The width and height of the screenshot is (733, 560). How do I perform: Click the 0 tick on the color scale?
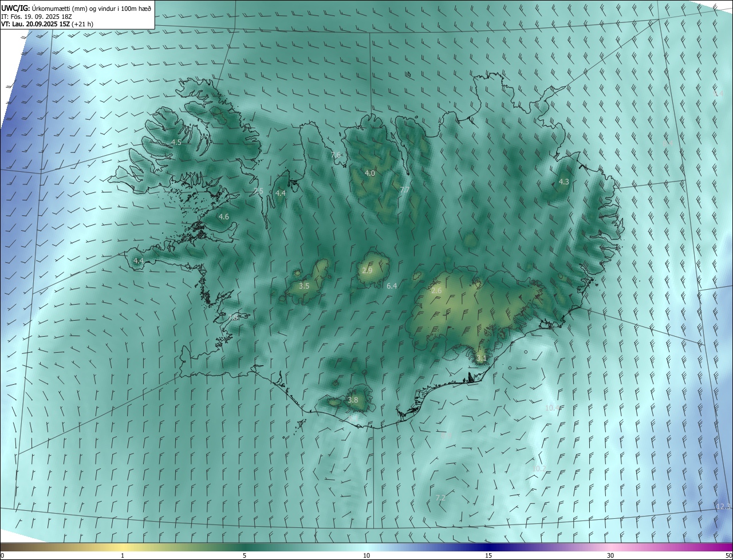[x=2, y=555]
